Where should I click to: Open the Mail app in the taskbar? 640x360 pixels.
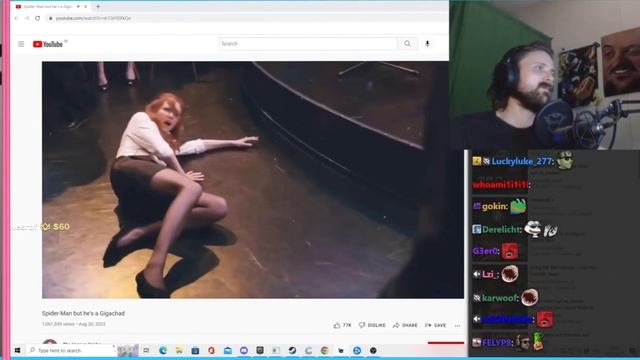228,350
